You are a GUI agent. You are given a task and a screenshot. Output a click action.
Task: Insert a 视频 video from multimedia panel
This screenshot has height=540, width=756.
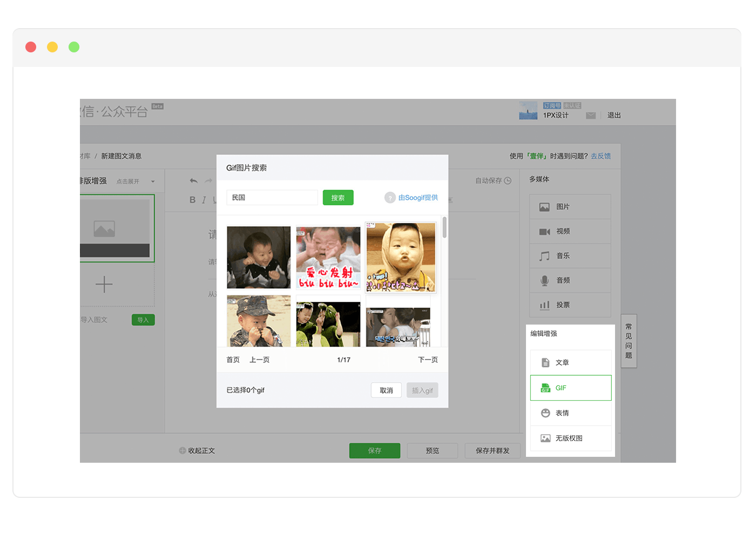[x=570, y=231]
